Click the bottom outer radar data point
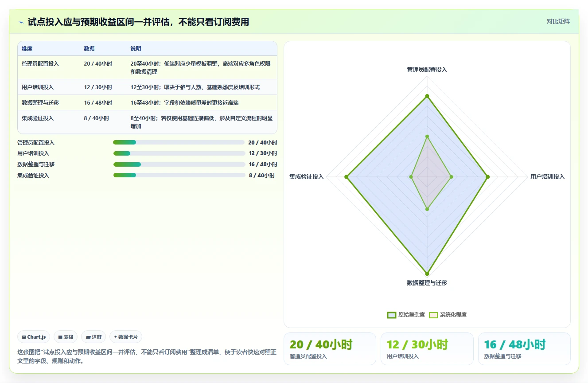This screenshot has width=588, height=383. click(427, 274)
